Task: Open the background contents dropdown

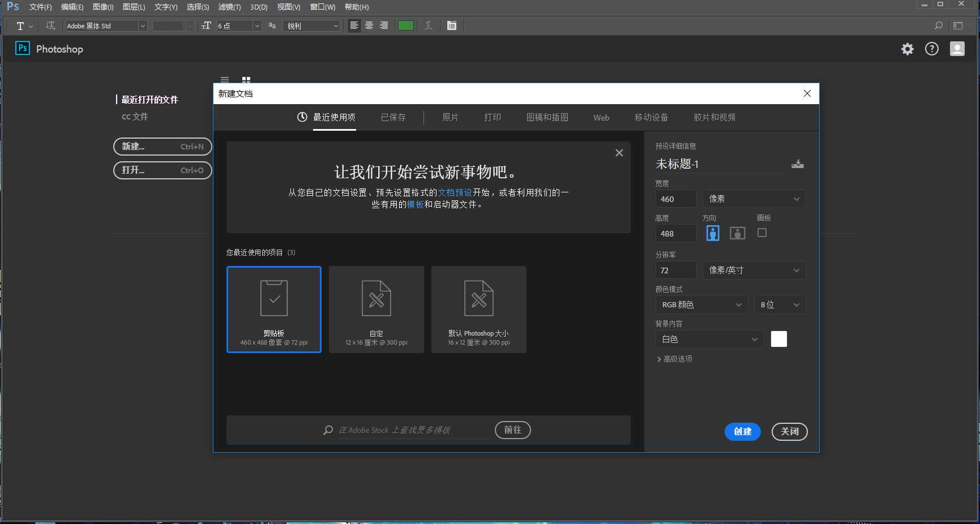Action: pyautogui.click(x=710, y=339)
